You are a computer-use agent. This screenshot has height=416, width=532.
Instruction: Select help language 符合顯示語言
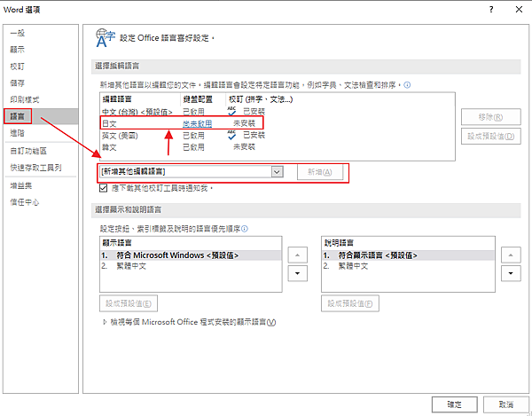(x=408, y=255)
